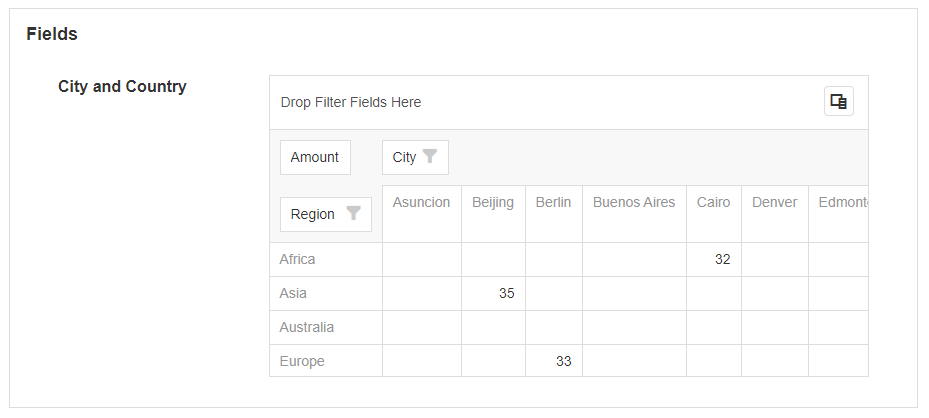
Task: Click the cell with value 33
Action: coord(554,361)
